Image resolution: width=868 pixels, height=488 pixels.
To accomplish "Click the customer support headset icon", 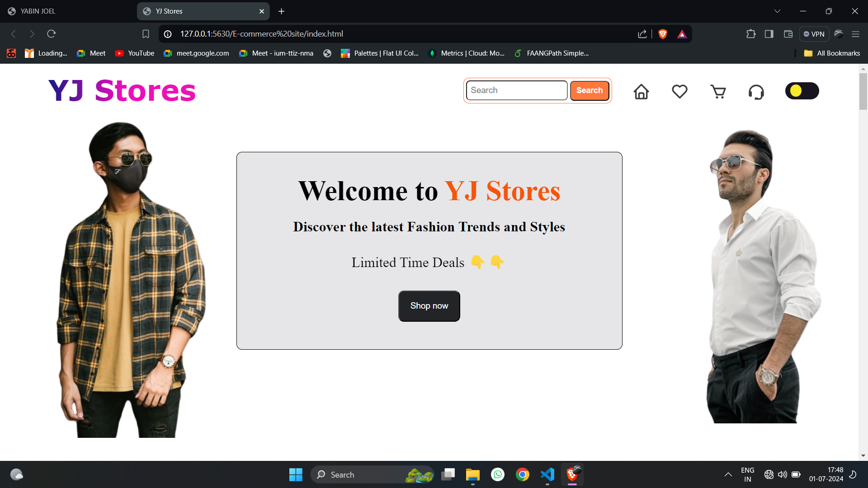I will [756, 92].
